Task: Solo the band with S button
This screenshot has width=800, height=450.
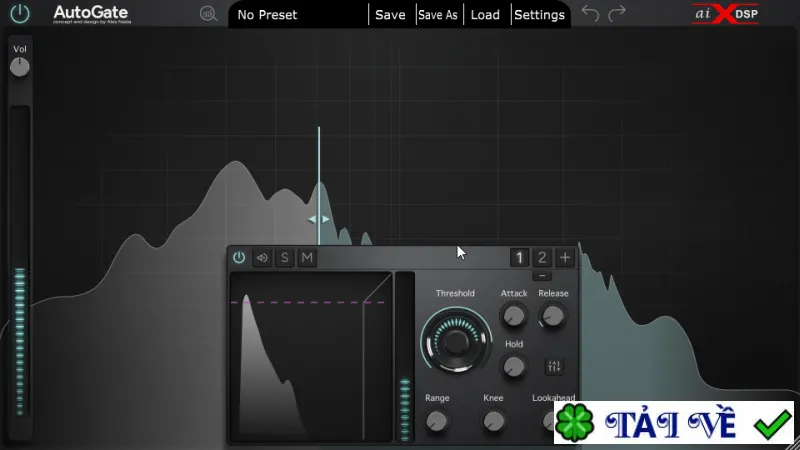Action: [285, 258]
